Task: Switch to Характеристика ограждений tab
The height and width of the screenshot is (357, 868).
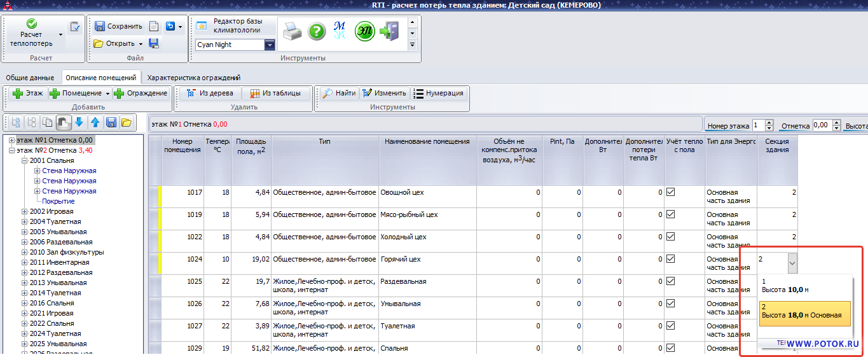Action: [x=193, y=78]
